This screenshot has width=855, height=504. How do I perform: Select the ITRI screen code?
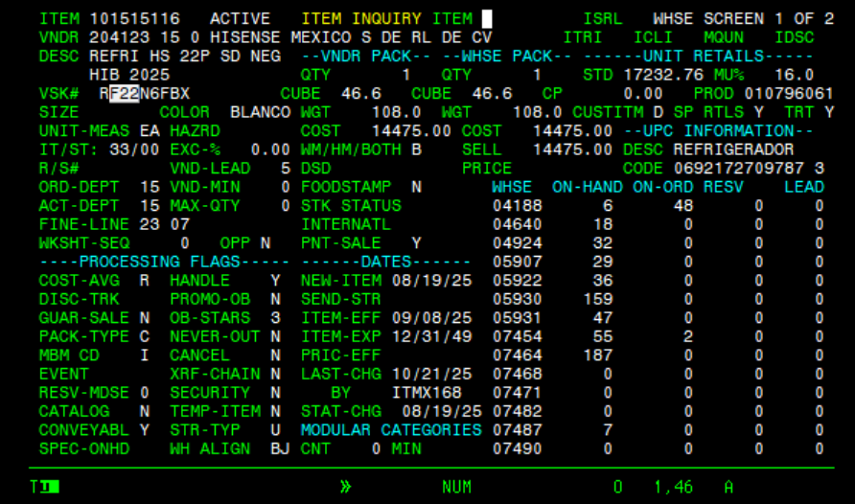[583, 37]
